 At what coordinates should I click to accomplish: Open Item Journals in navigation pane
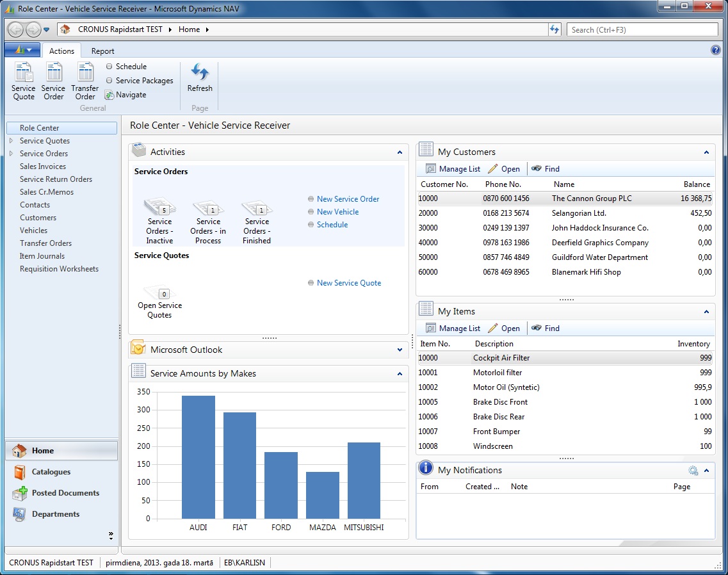(42, 256)
